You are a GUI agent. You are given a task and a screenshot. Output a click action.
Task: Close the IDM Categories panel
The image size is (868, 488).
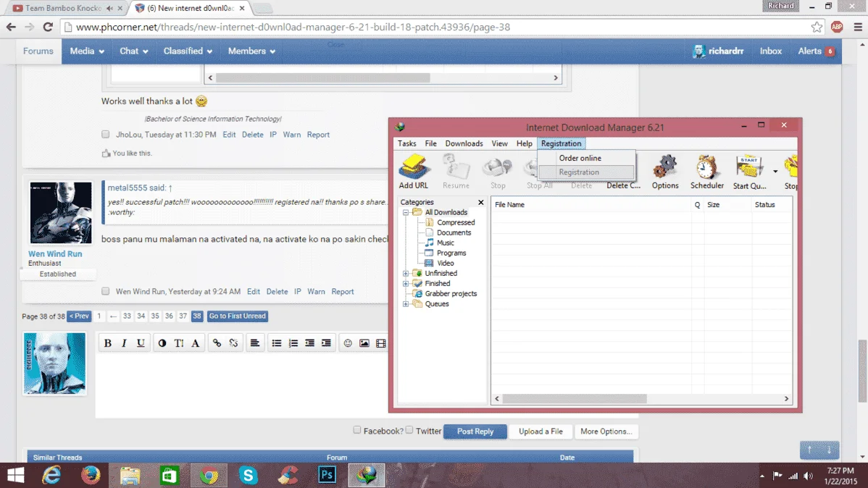(x=480, y=203)
